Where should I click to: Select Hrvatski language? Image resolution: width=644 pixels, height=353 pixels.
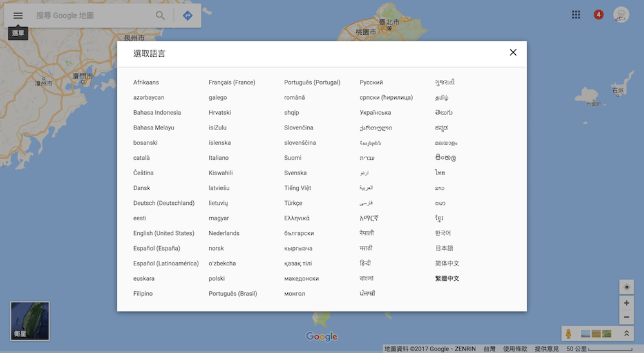pos(220,113)
